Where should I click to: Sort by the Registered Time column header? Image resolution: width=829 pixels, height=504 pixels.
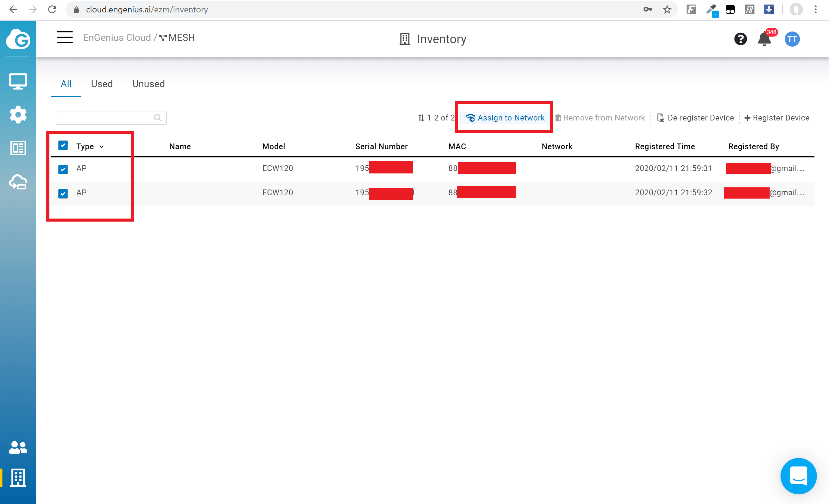tap(665, 147)
